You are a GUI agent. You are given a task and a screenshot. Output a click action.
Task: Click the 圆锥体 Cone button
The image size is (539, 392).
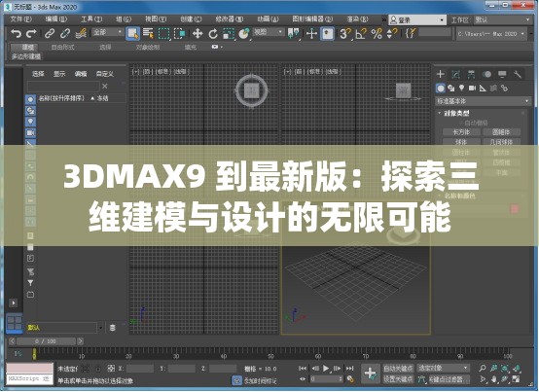click(501, 132)
